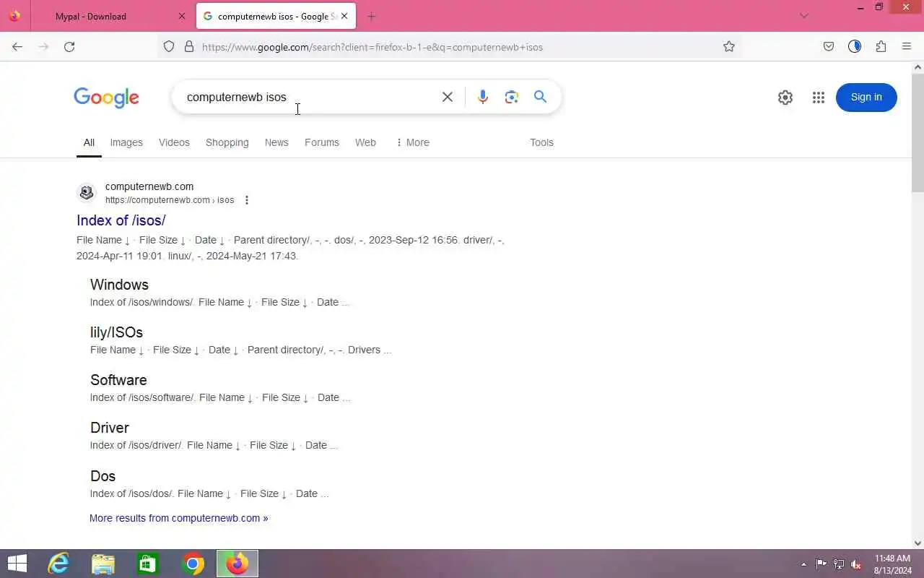
Task: Switch to Forums results
Action: coord(322,142)
